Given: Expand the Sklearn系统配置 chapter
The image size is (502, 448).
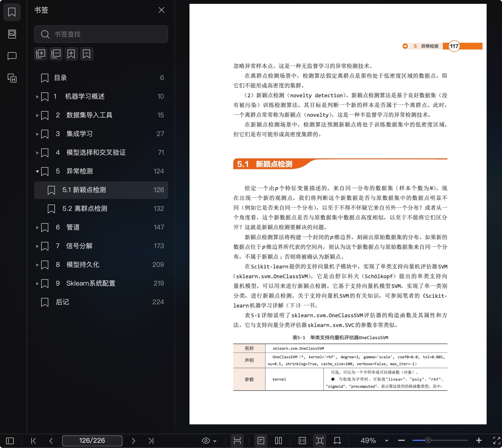Looking at the screenshot, I should (37, 283).
